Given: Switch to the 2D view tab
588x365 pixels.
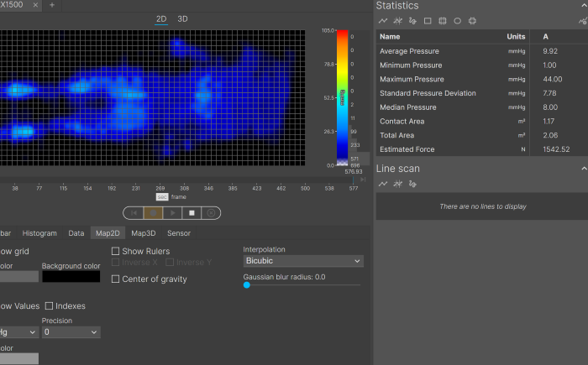Looking at the screenshot, I should pos(161,19).
